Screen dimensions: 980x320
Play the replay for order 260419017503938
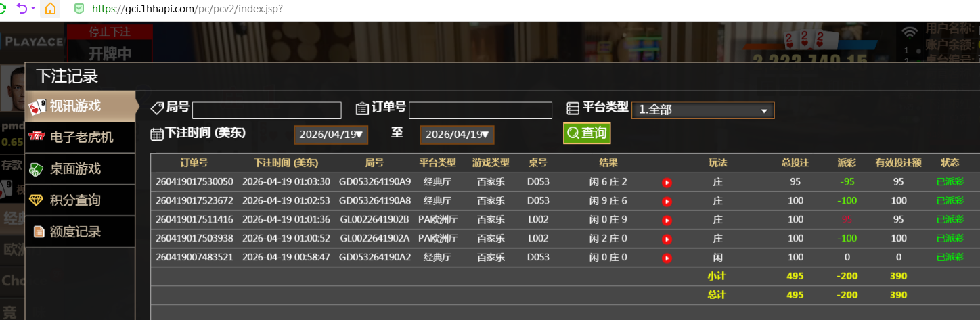tap(667, 239)
